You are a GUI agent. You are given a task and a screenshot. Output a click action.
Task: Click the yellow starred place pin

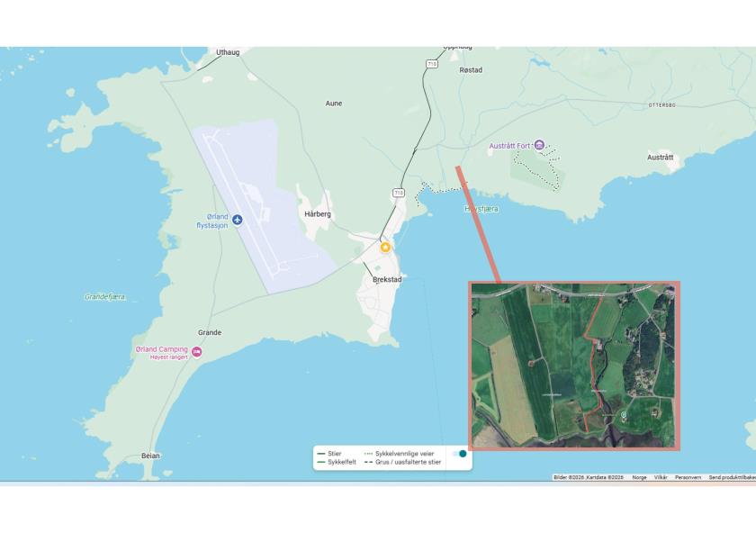coord(385,248)
